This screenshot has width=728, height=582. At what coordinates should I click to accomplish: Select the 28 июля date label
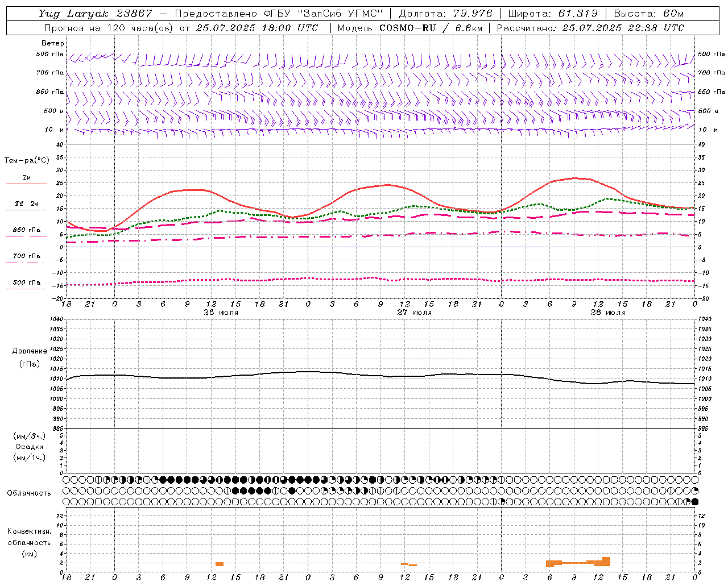tap(608, 313)
